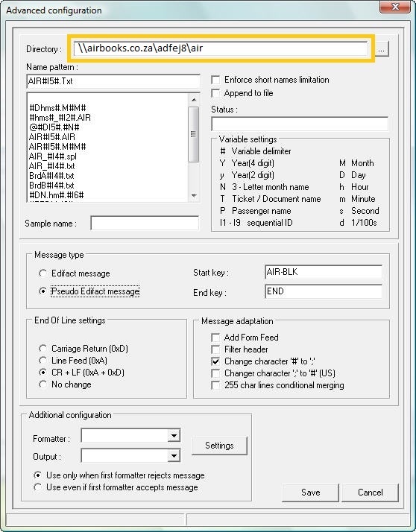Select pattern #DN.hm#.#I6# in the list
Screen dimensions: 416x532
click(x=57, y=194)
